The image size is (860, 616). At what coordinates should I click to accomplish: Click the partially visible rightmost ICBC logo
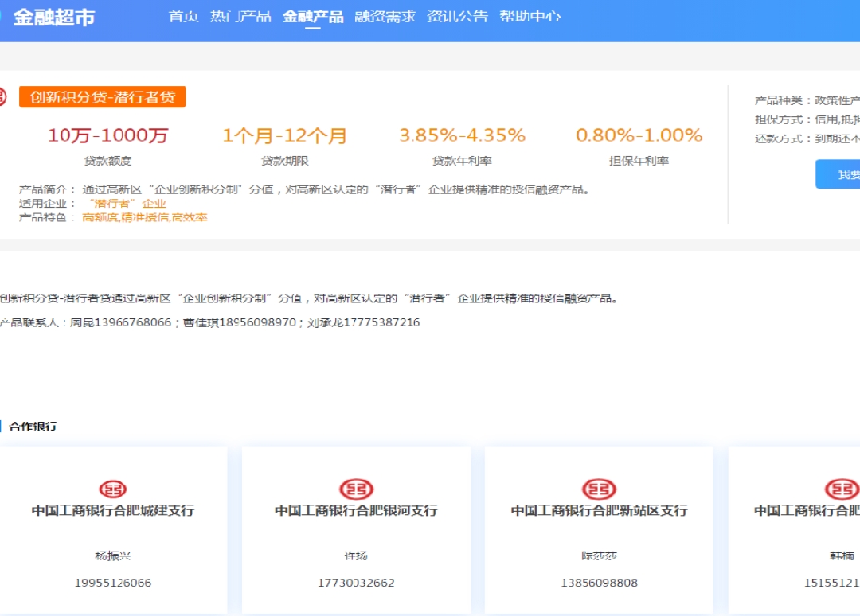(842, 489)
